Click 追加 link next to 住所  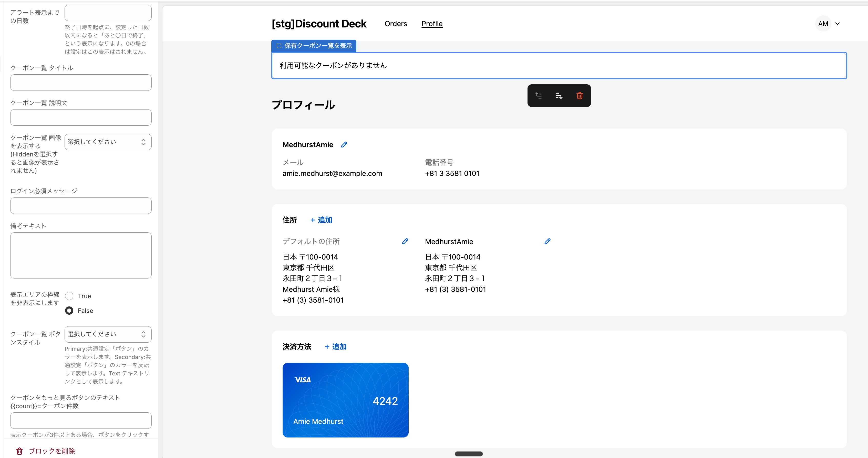coord(321,220)
